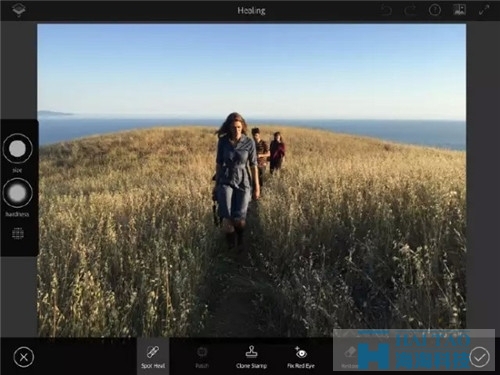This screenshot has width=500, height=375.
Task: Select the Patch tool
Action: click(202, 357)
